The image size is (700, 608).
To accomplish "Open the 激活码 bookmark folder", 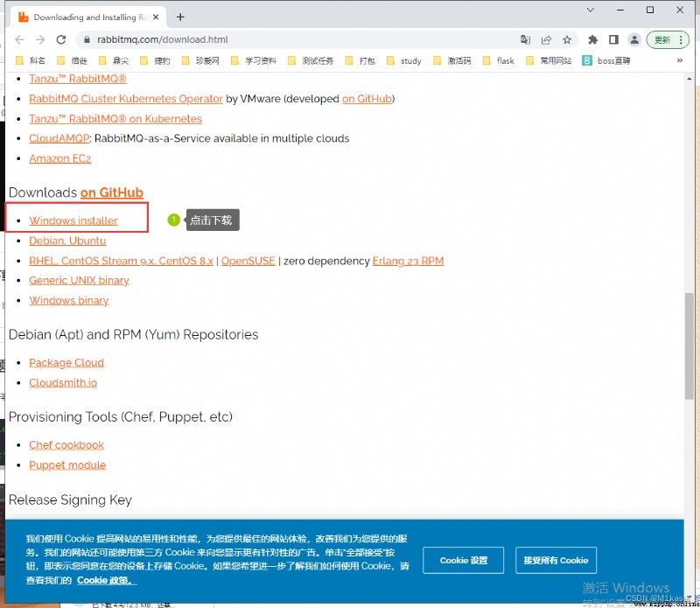I will 452,60.
